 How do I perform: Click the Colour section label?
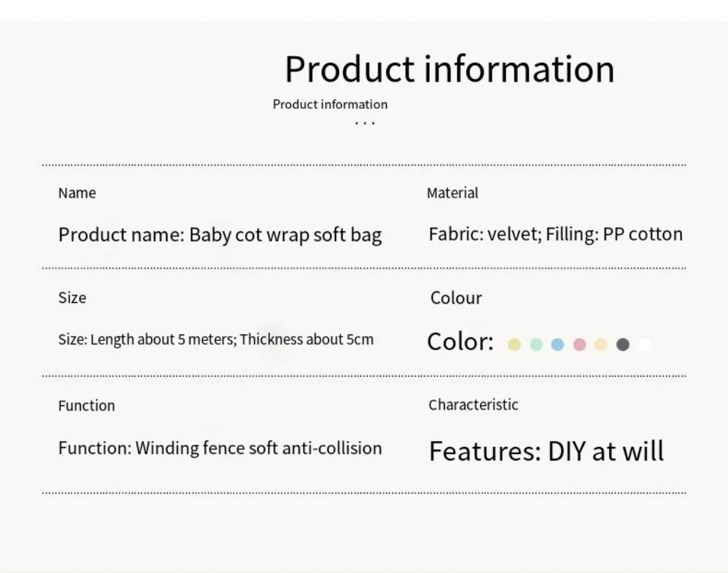pos(456,298)
